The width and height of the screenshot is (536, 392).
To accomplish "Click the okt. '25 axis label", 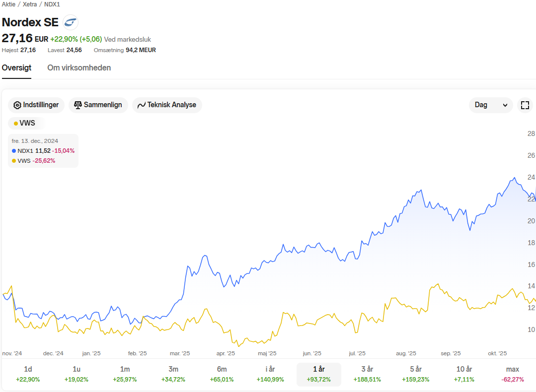I will pos(497,353).
